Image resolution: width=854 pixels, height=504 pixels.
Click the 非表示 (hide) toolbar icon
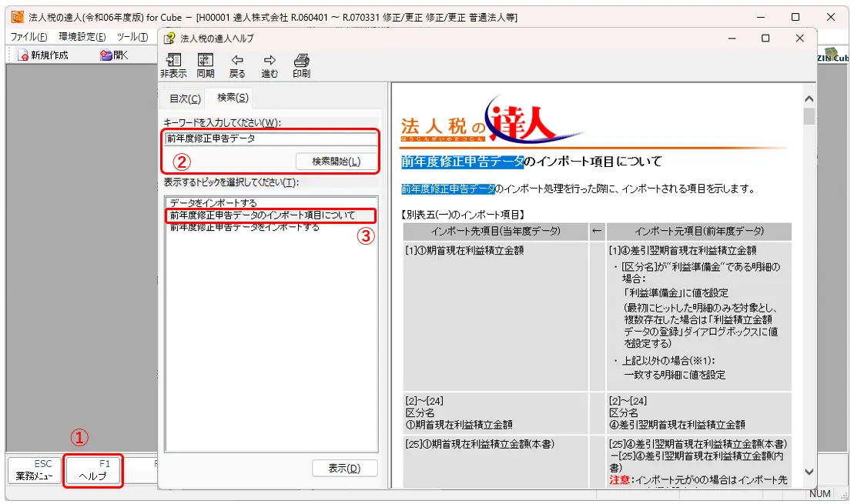(173, 66)
